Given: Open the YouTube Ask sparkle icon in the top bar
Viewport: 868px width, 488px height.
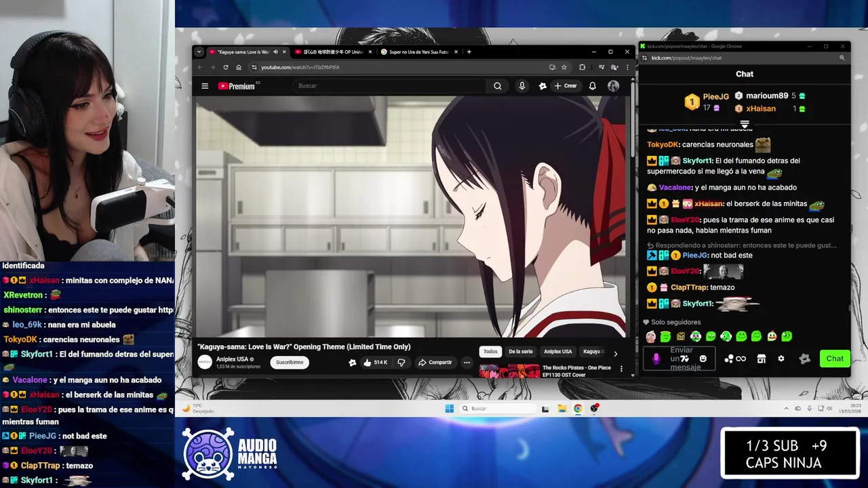Looking at the screenshot, I should (542, 86).
